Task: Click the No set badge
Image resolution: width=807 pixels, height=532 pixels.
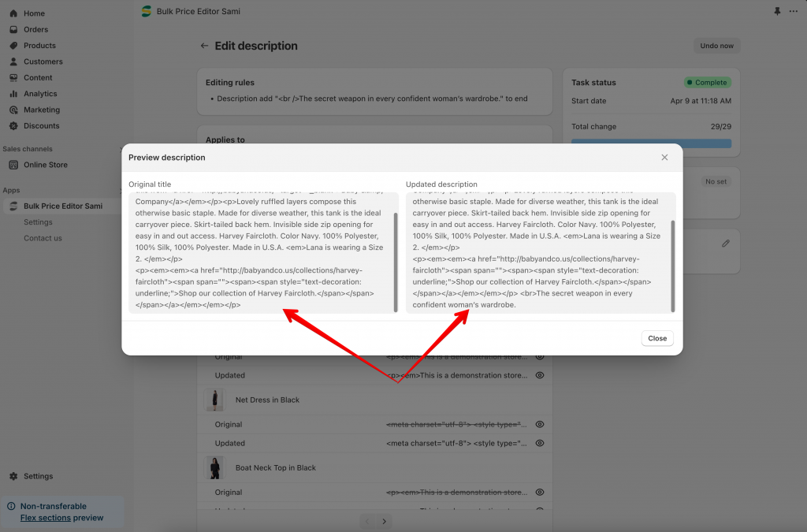Action: 716,181
